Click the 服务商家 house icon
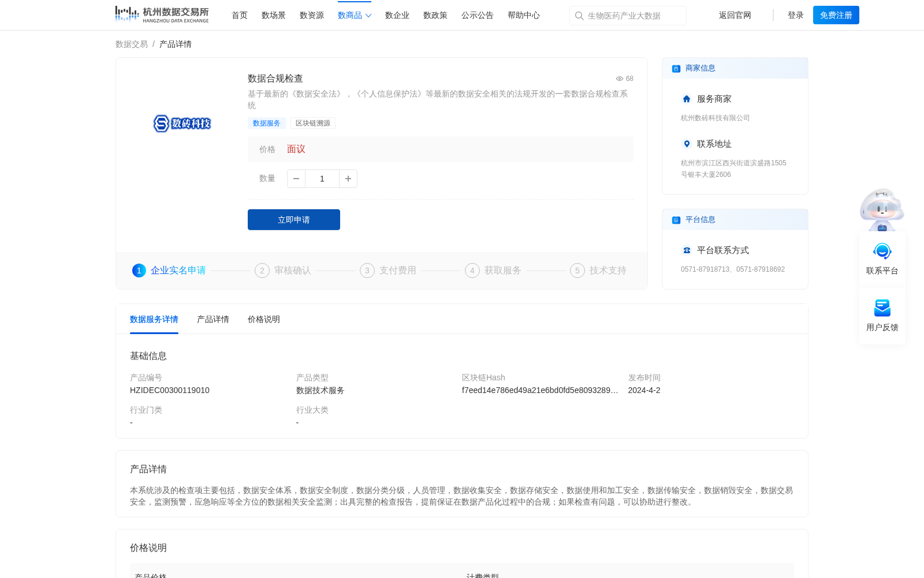 tap(687, 99)
